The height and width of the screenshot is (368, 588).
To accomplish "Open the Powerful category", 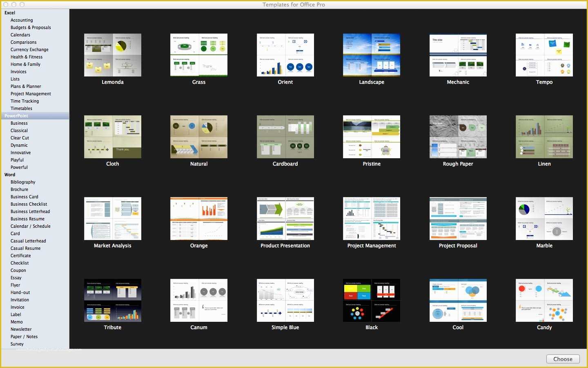I will click(x=19, y=167).
